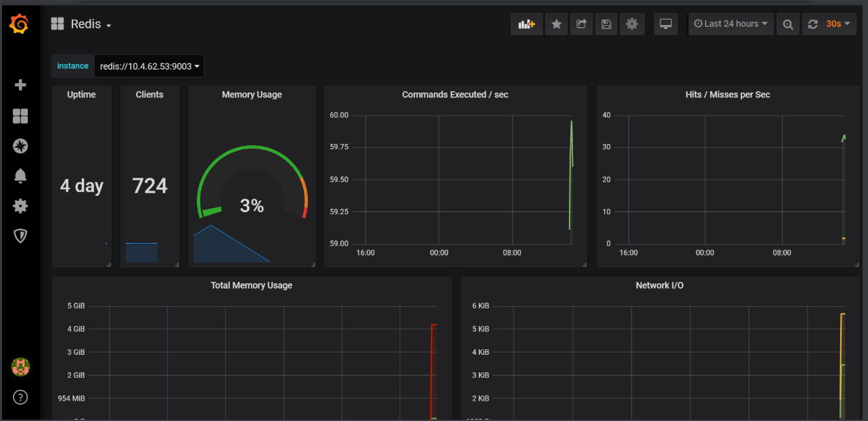Click the Network I/O panel title
Screen dimensions: 868x421
[x=660, y=285]
